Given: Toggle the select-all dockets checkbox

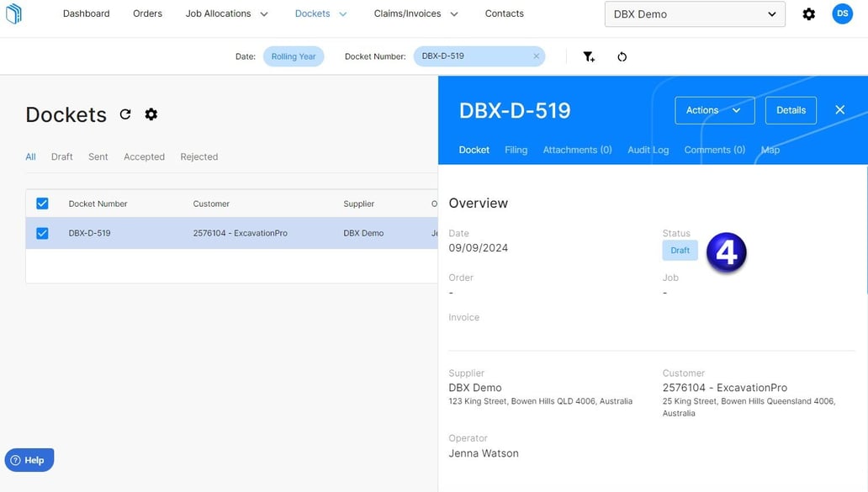Looking at the screenshot, I should [42, 204].
